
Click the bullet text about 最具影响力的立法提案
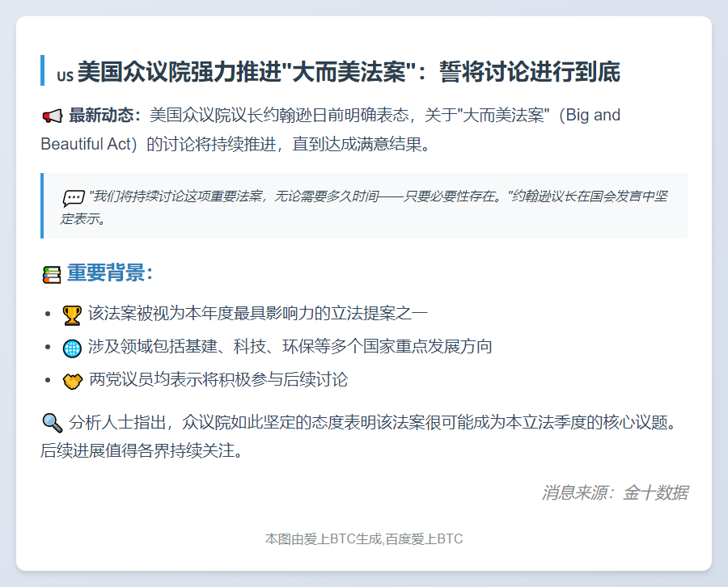click(258, 314)
